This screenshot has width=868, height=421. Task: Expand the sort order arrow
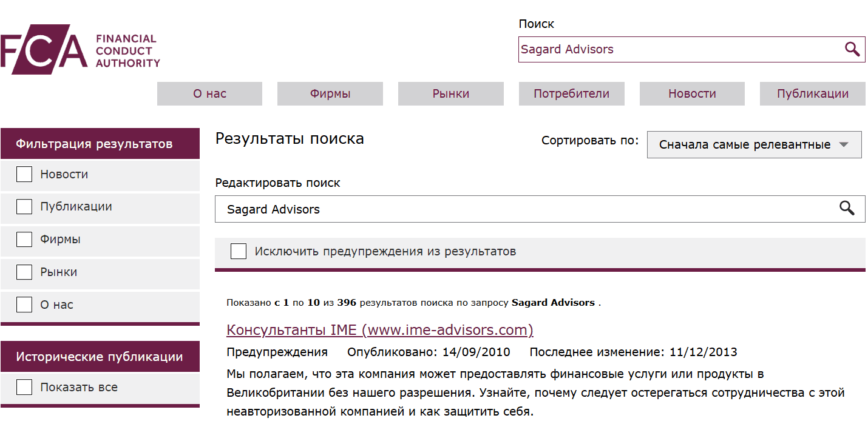844,144
